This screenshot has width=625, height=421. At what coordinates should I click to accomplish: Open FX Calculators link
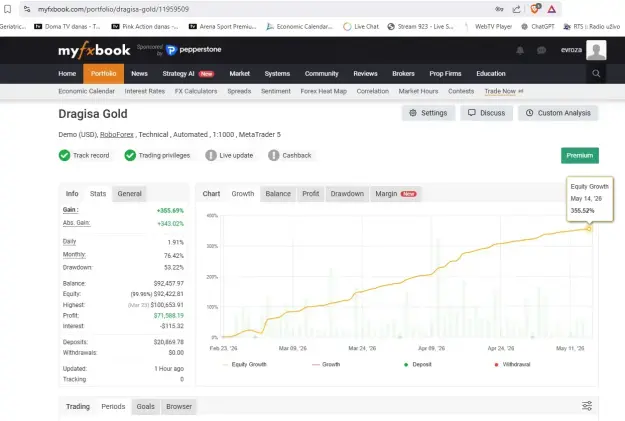tap(196, 91)
